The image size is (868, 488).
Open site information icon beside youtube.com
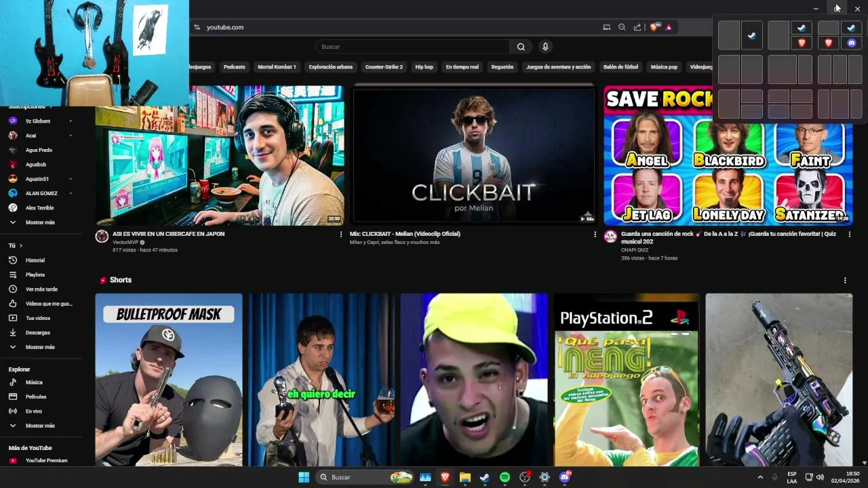[197, 27]
